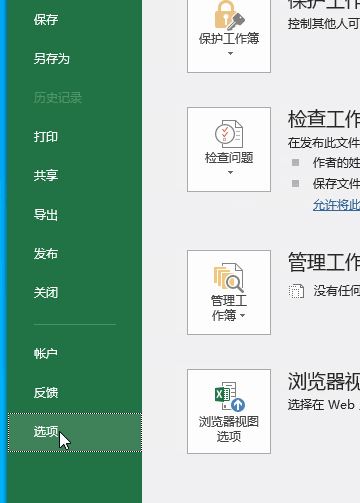The width and height of the screenshot is (360, 503).
Task: Open Excel 选项 in the sidebar
Action: click(x=75, y=432)
